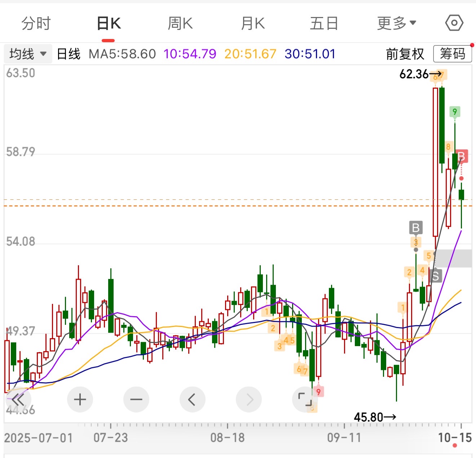Change the 前复权 adjustment mode
Image resolution: width=476 pixels, height=458 pixels.
(405, 54)
